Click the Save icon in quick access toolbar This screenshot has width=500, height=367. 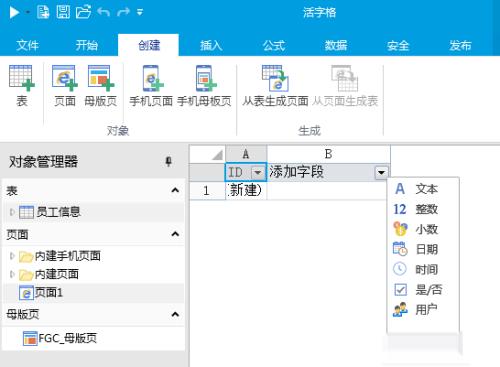pyautogui.click(x=63, y=12)
